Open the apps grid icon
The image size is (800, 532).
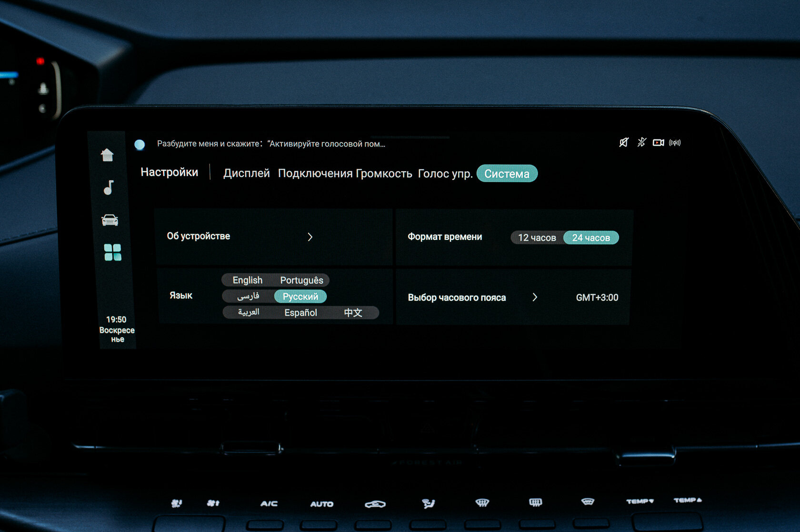(113, 252)
